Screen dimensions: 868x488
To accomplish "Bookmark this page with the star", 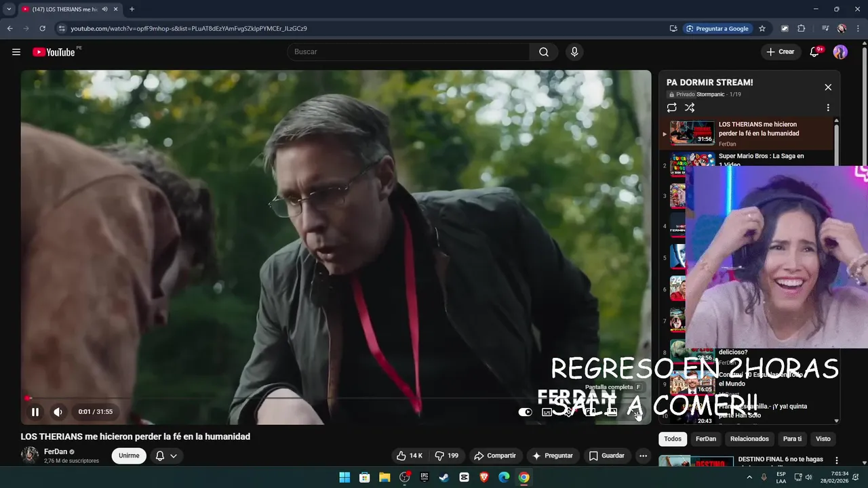I will coord(762,28).
